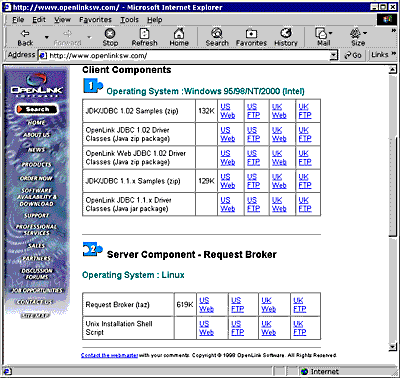Click UK Web for OpenLink Web JDBC 1.02

pyautogui.click(x=279, y=158)
